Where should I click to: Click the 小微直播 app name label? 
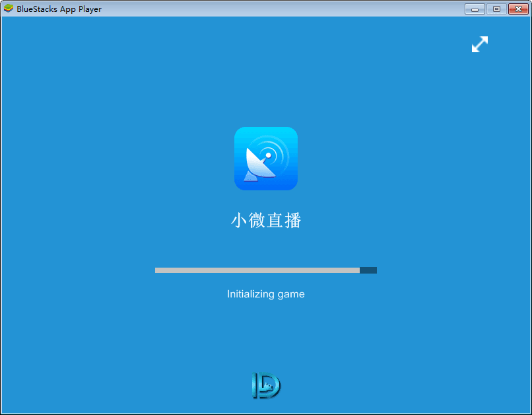265,221
